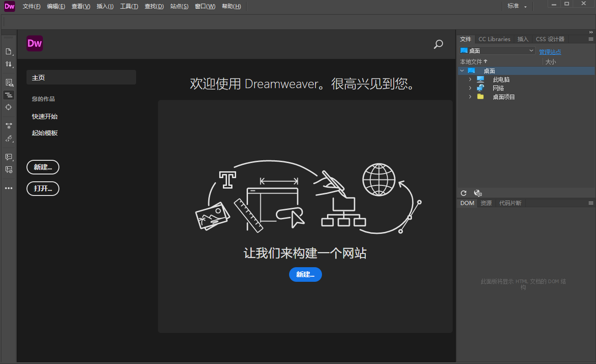
Task: Open the 标准 workspace switcher dropdown
Action: [517, 6]
